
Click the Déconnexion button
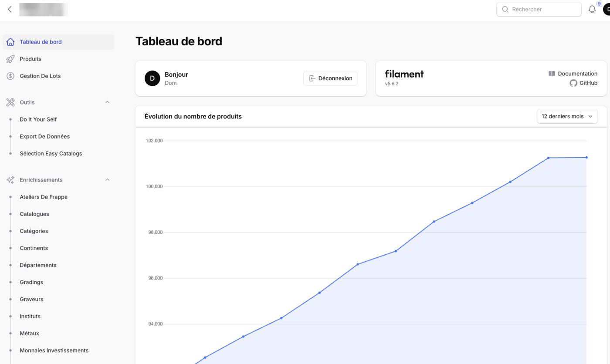330,78
